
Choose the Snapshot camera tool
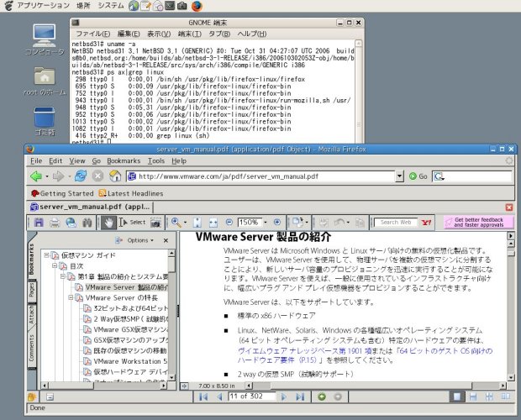coord(155,223)
